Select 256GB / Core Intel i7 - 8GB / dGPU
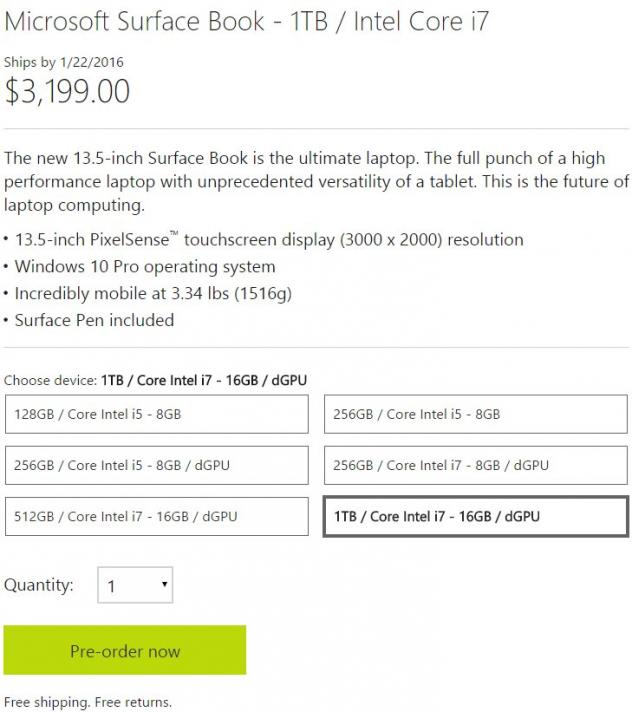The height and width of the screenshot is (712, 632). (x=476, y=465)
